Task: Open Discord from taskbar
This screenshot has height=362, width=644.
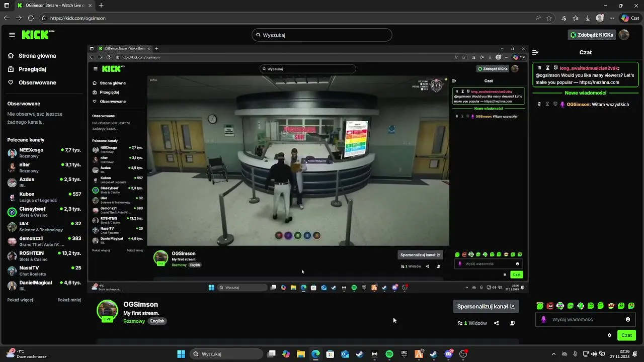Action: pos(448,354)
